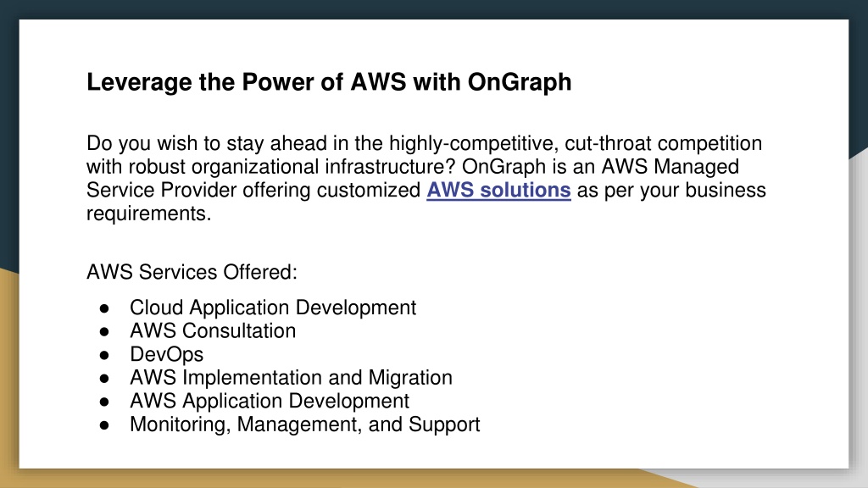Click the bullet dot beside AWS Application Development

click(104, 402)
